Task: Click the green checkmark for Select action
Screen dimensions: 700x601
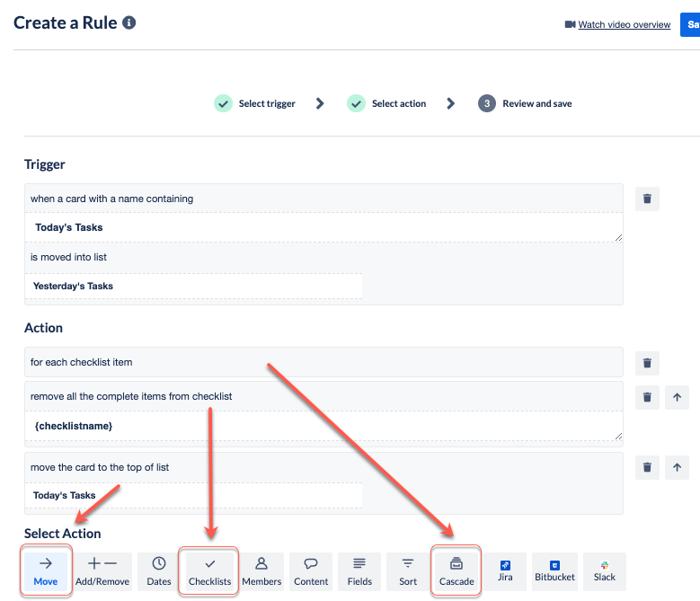Action: pos(356,103)
